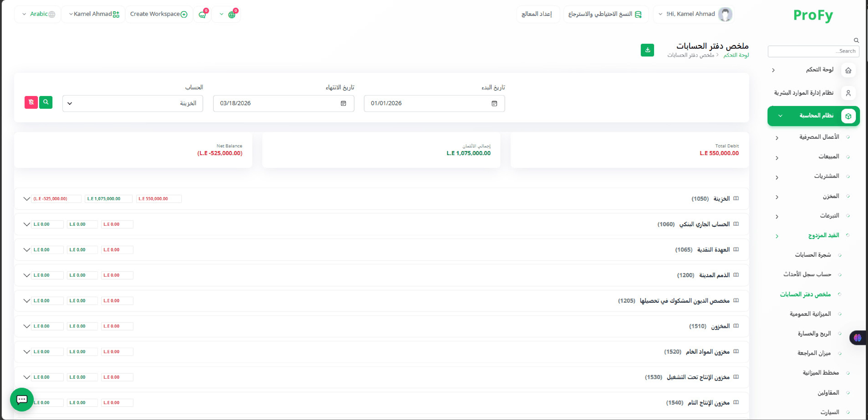This screenshot has width=868, height=420.
Task: Click the floating AI brain widget icon
Action: click(x=858, y=337)
